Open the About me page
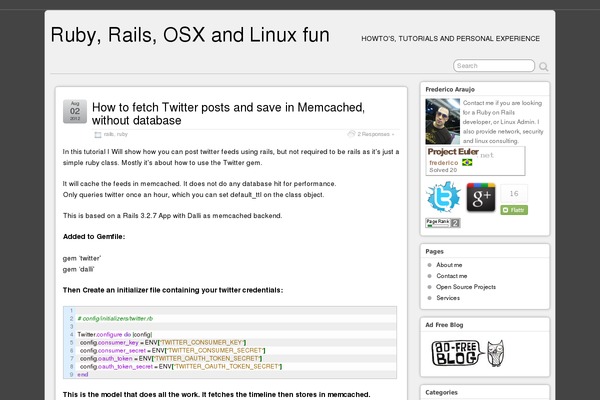 point(449,265)
